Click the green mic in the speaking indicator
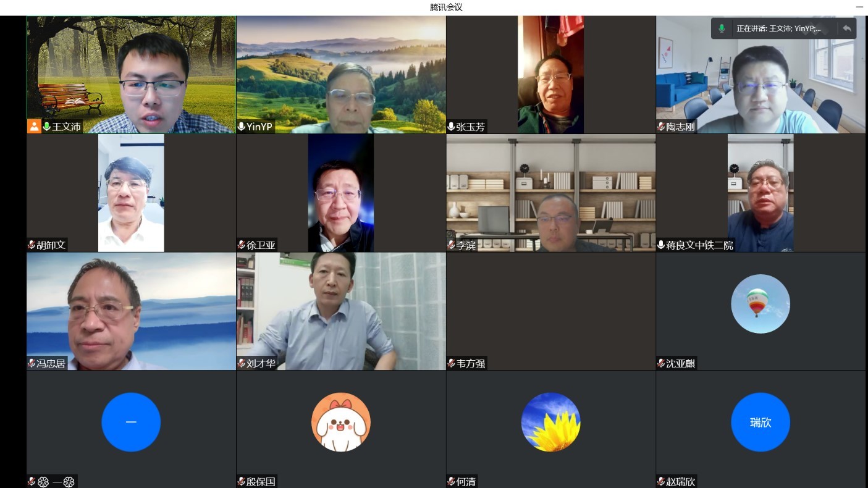The height and width of the screenshot is (488, 868). point(722,28)
